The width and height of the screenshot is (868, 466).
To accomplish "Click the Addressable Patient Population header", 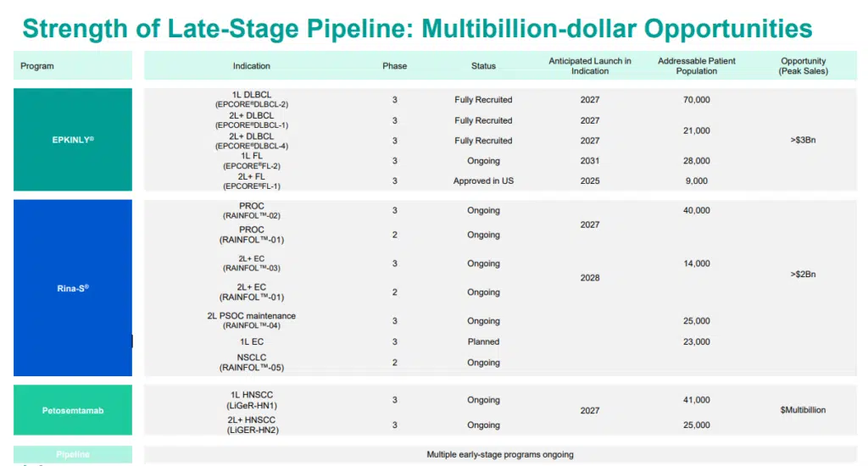I will pyautogui.click(x=697, y=66).
